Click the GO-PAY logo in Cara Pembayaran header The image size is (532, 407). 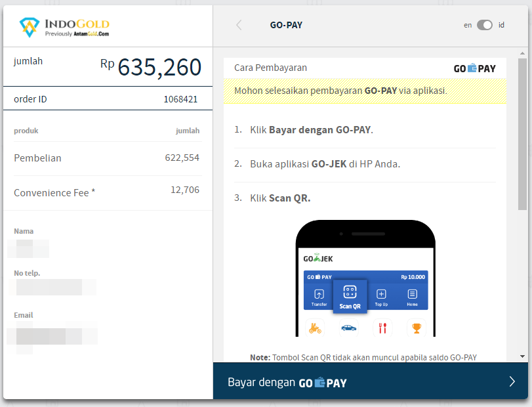coord(474,68)
